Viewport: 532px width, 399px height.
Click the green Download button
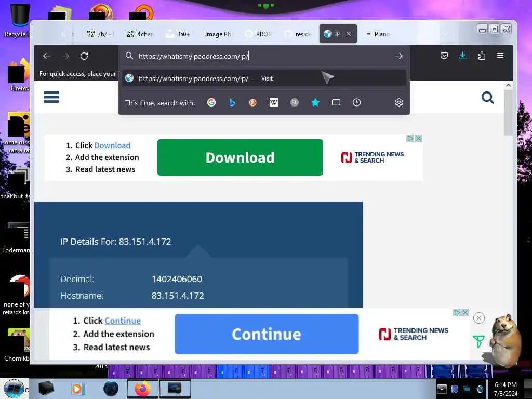(240, 157)
